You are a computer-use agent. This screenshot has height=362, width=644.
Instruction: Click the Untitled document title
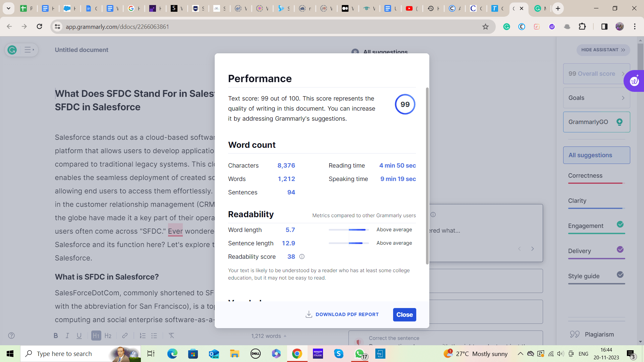(x=82, y=50)
